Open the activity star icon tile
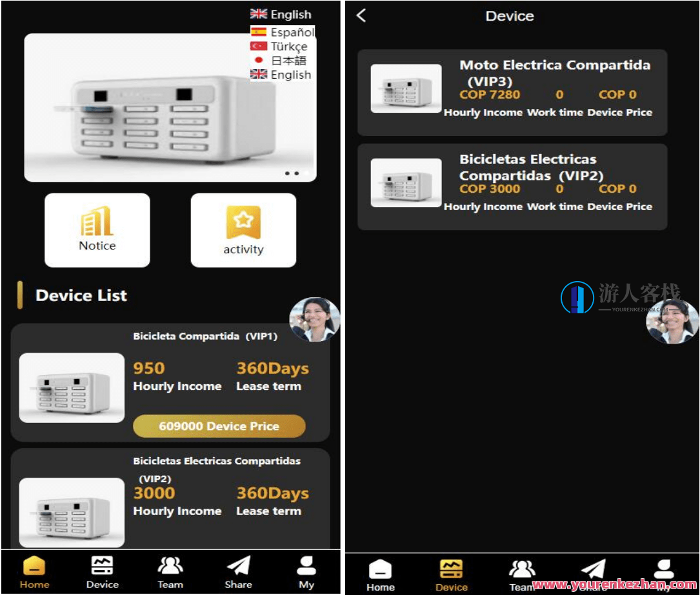This screenshot has width=700, height=595. tap(243, 230)
